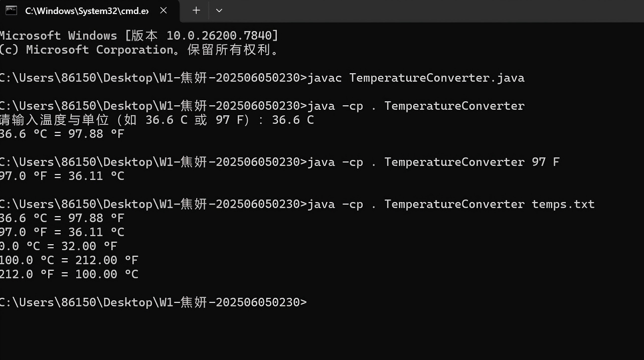
Task: Click the javac TemperatureConverter.java command
Action: click(x=416, y=78)
